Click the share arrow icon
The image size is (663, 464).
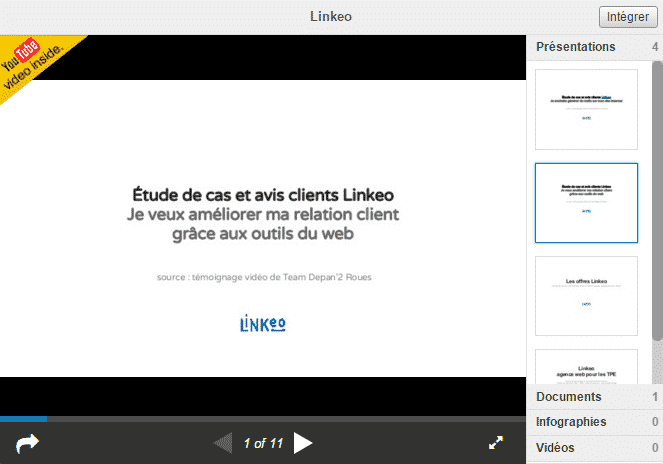[x=27, y=444]
